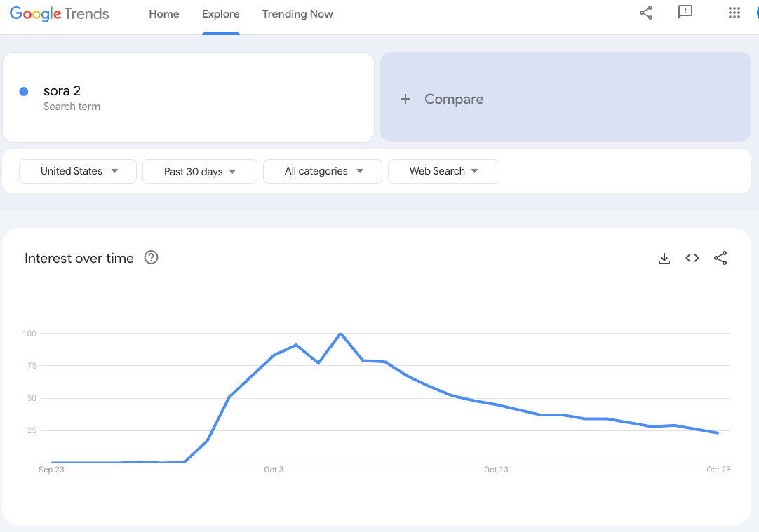Click the embed code icon on chart
The image size is (759, 532).
[x=692, y=259]
